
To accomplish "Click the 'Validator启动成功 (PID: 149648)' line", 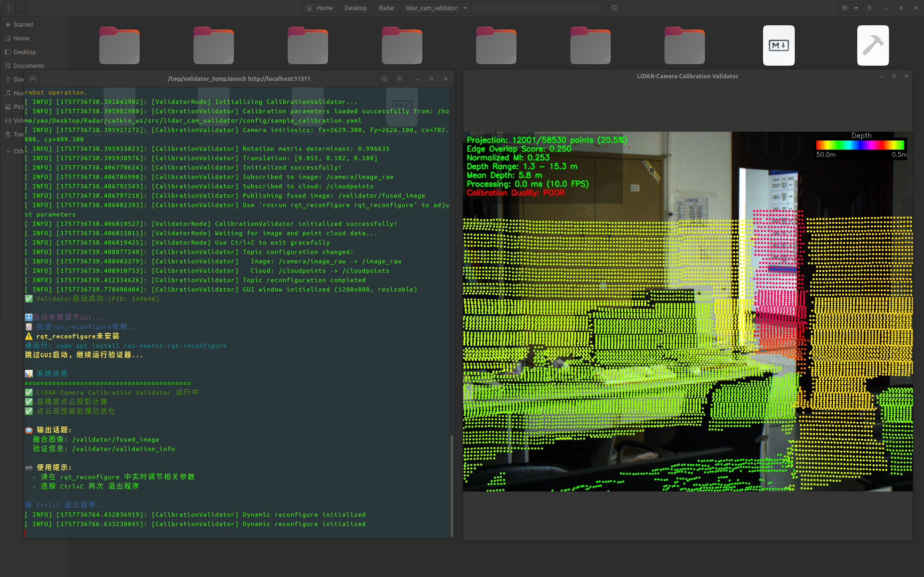I will (92, 299).
